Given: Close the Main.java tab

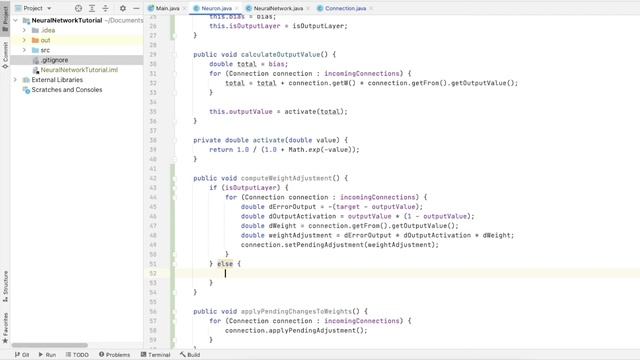Looking at the screenshot, I should (x=184, y=8).
